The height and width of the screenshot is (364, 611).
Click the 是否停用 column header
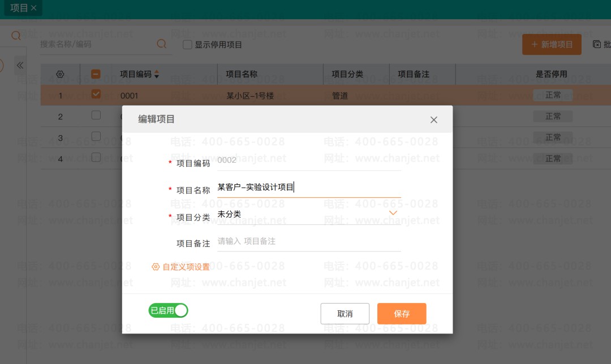pos(552,74)
